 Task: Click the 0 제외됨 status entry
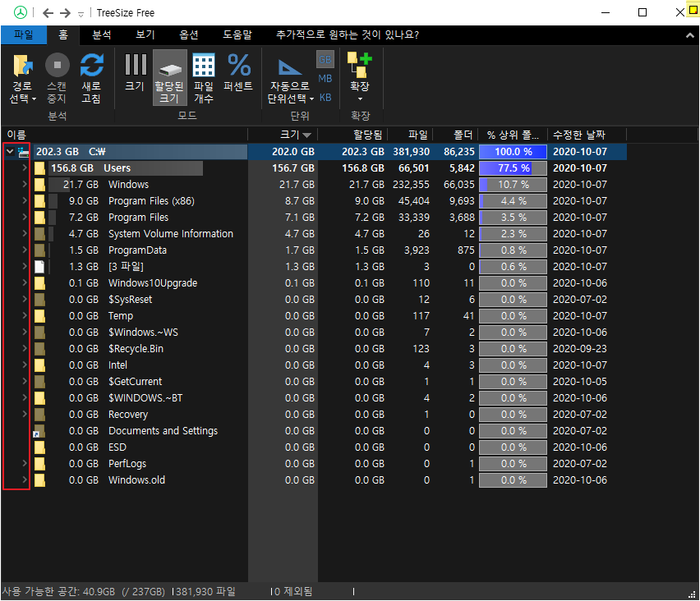click(292, 592)
